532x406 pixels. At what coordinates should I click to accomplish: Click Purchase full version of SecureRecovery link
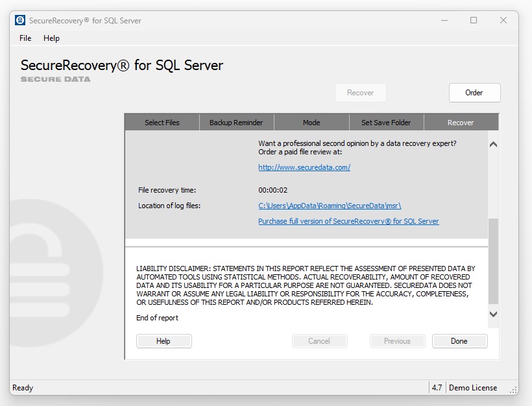point(348,221)
